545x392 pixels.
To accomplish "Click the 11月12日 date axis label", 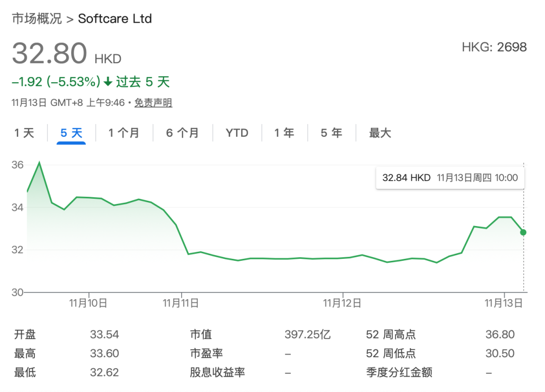I will 342,303.
